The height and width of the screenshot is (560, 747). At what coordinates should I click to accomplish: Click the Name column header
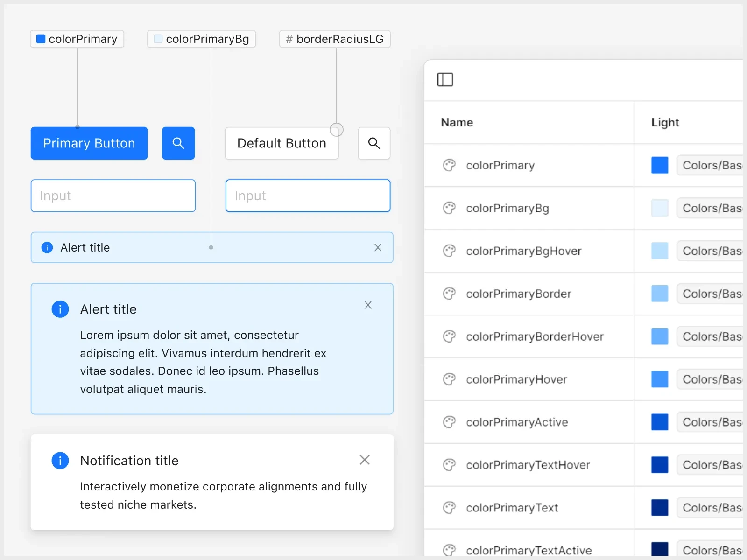[x=457, y=123]
